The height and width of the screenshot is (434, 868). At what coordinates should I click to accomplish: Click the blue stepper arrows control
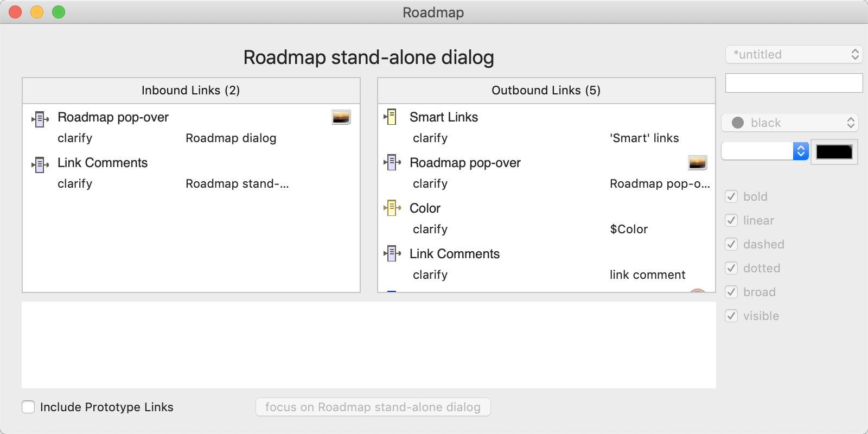[x=800, y=151]
